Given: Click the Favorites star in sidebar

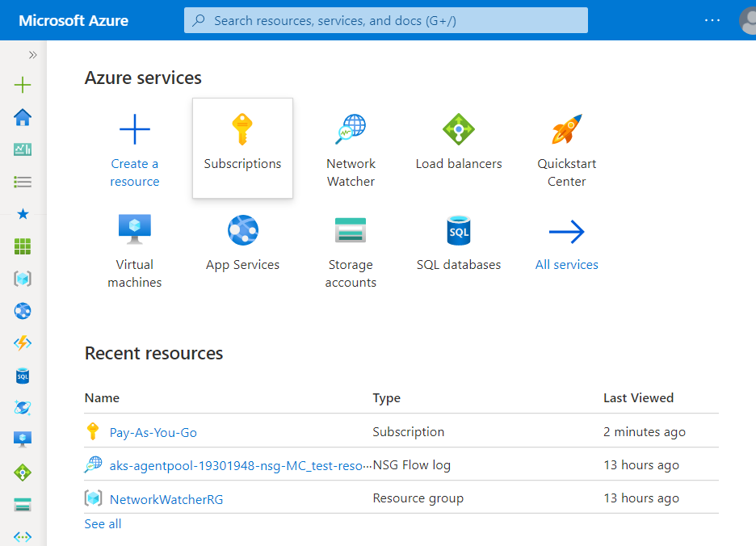Looking at the screenshot, I should [x=23, y=214].
